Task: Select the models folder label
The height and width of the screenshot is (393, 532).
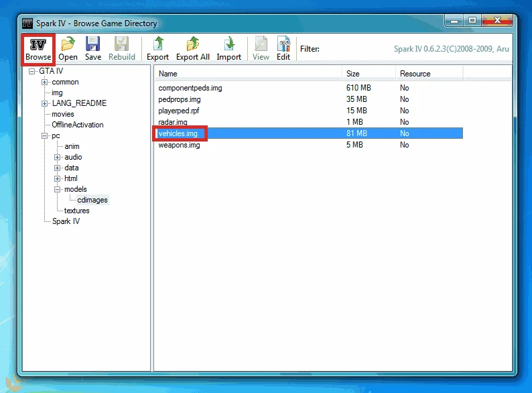Action: point(76,189)
